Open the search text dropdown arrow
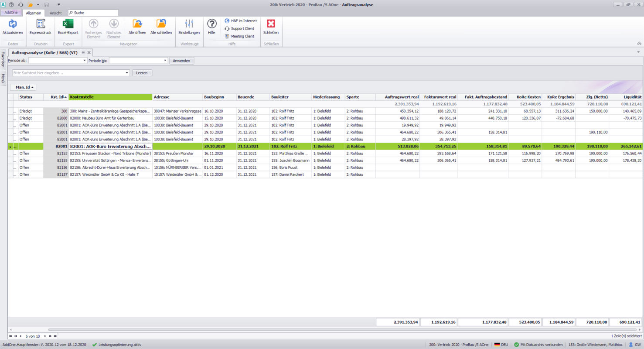The height and width of the screenshot is (349, 644). pyautogui.click(x=127, y=73)
